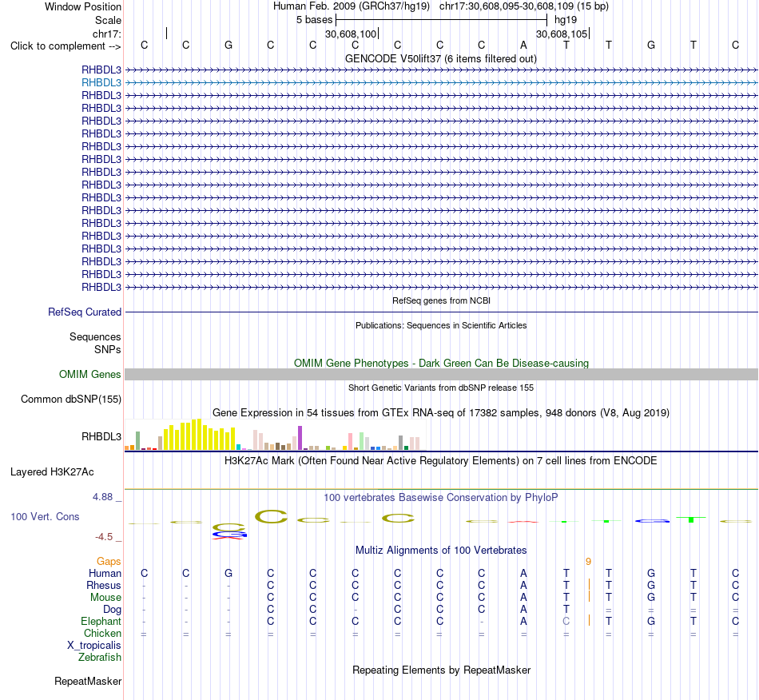
Task: Click the 30,608,105 ruler position
Action: [x=562, y=34]
